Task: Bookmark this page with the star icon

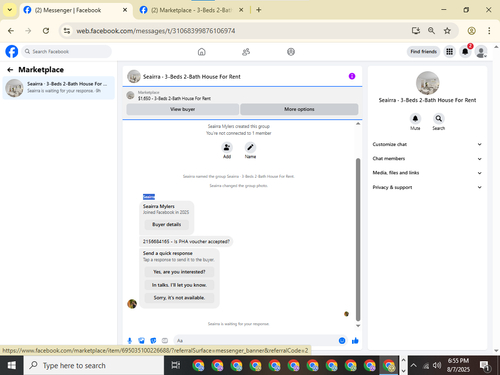Action: (x=447, y=31)
